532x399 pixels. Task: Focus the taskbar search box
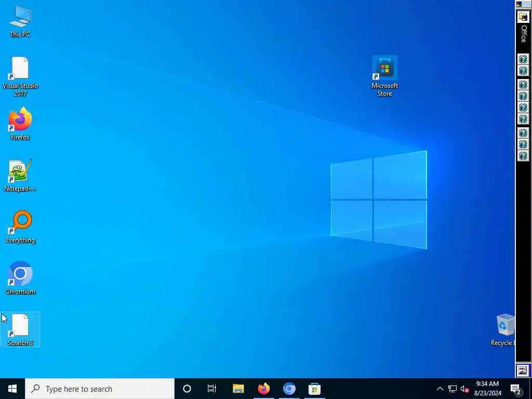(100, 389)
